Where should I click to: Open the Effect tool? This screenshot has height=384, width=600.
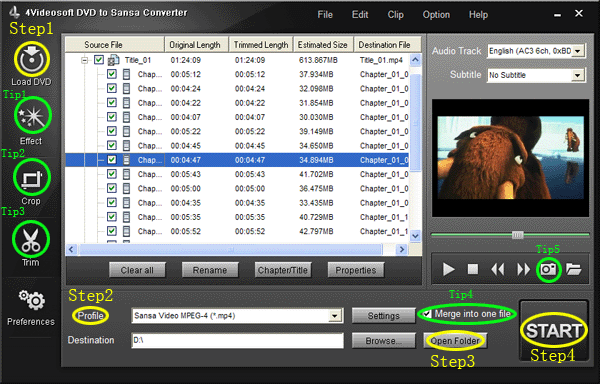pos(33,116)
